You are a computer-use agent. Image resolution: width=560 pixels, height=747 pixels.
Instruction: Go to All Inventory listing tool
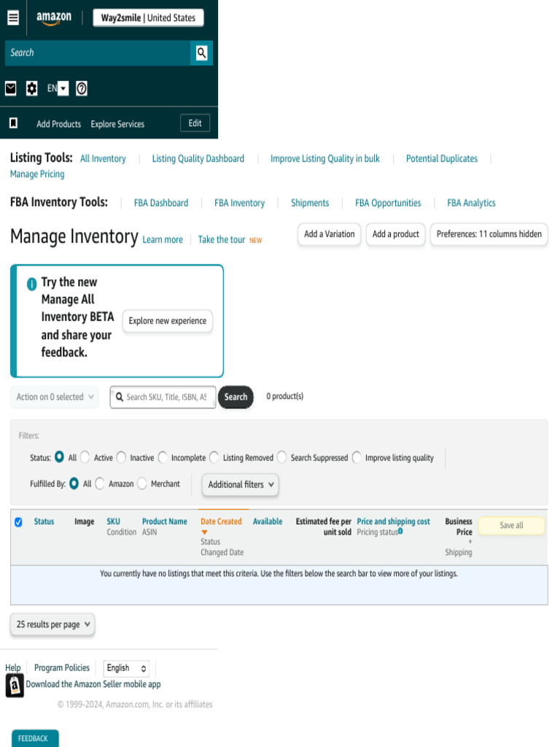103,158
